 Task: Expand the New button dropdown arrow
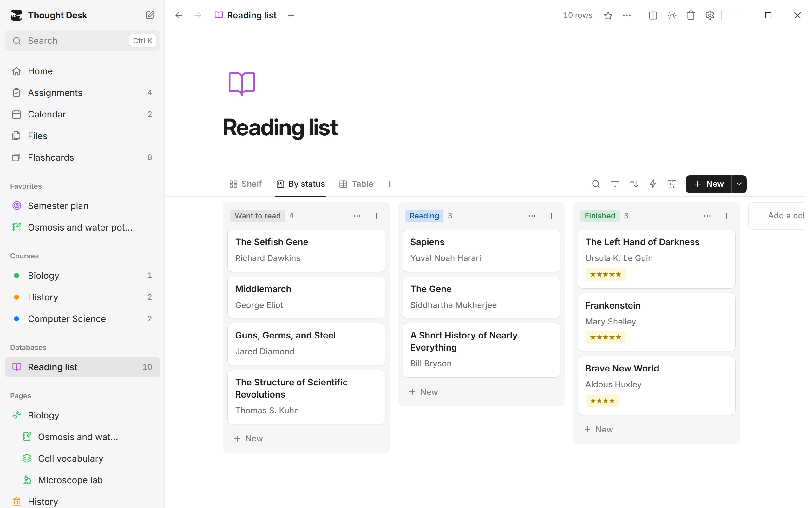[x=739, y=184]
